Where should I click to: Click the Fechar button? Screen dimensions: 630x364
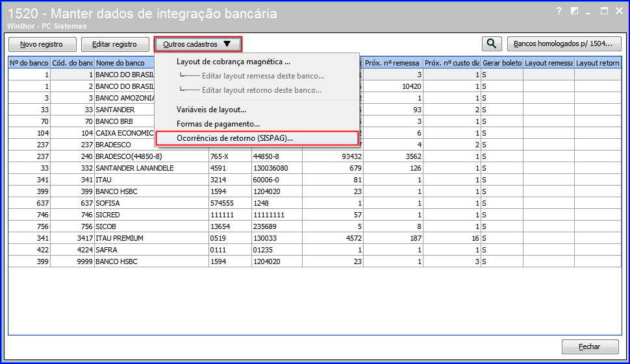coord(590,346)
